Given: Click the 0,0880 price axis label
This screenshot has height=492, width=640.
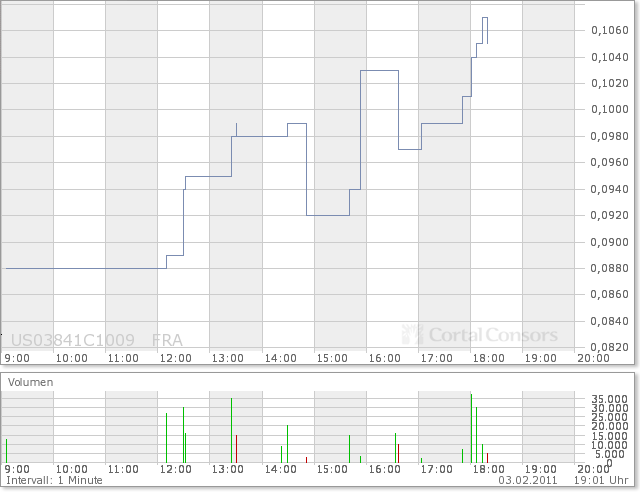Looking at the screenshot, I should click(x=609, y=268).
